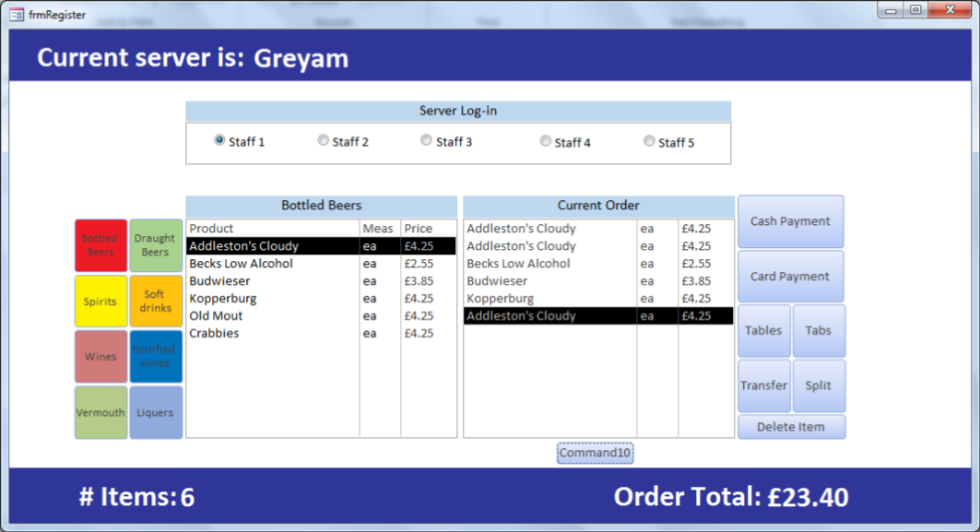Select the Wines category tile
The height and width of the screenshot is (532, 980).
tap(100, 357)
